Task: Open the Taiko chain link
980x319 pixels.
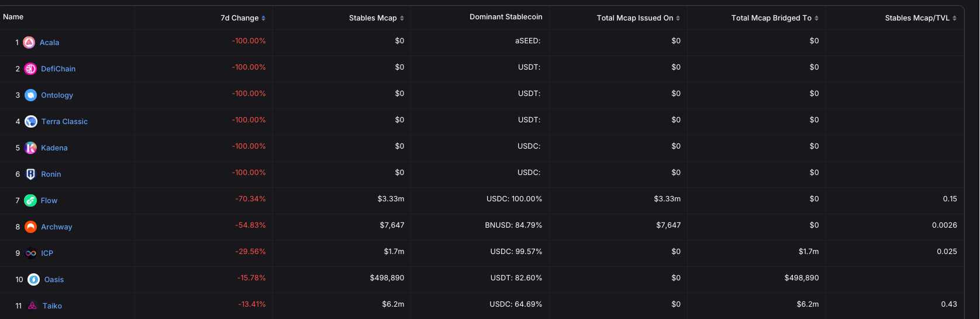Action: point(52,306)
